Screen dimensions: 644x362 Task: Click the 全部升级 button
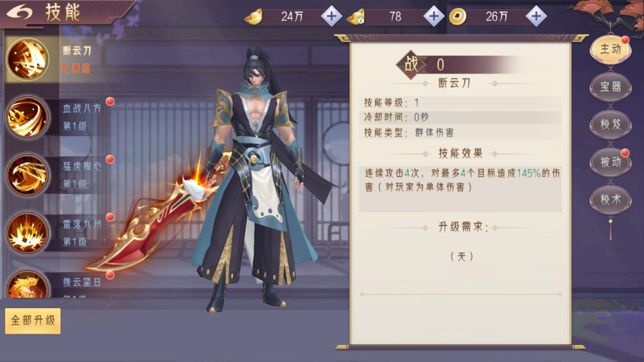click(x=33, y=320)
